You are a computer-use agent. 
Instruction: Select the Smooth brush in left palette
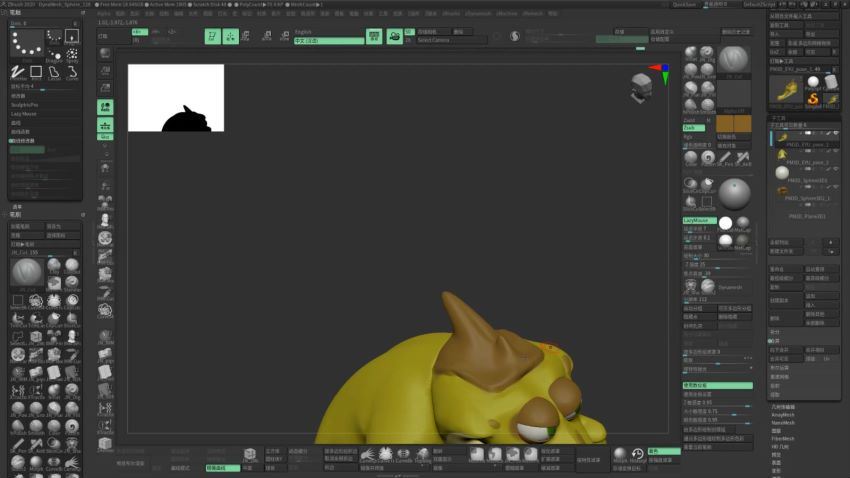(36, 427)
